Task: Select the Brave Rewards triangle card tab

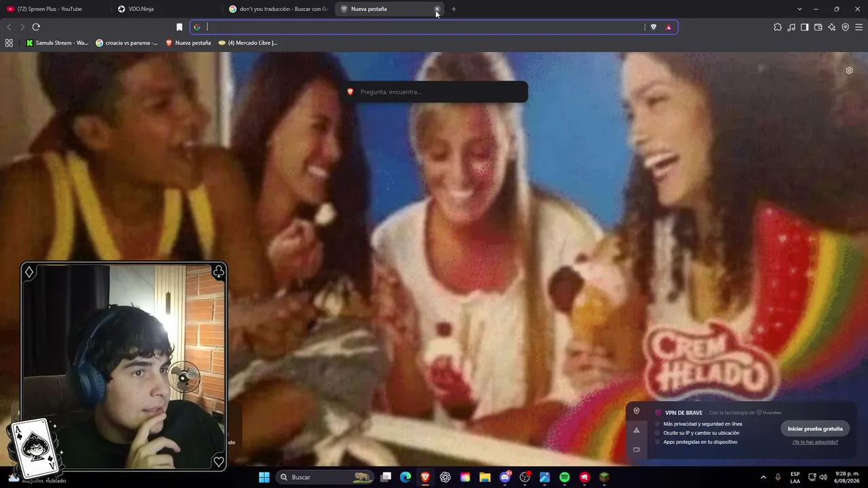Action: [x=636, y=430]
